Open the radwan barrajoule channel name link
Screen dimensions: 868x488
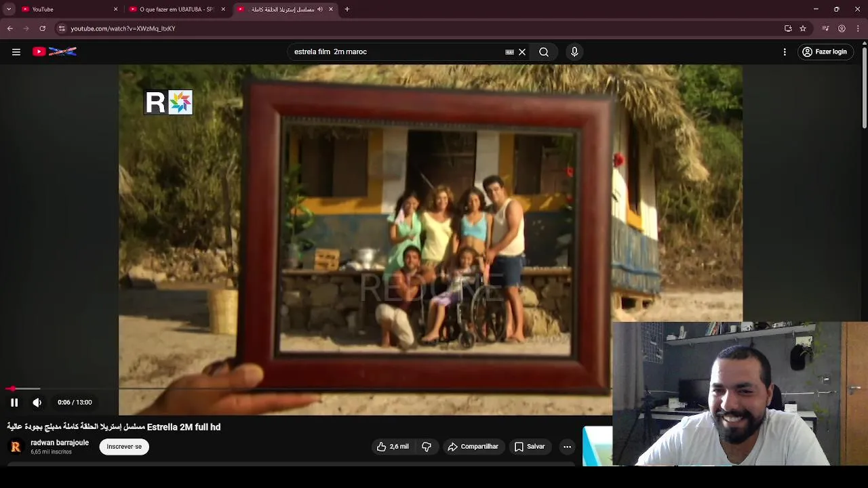click(x=60, y=443)
